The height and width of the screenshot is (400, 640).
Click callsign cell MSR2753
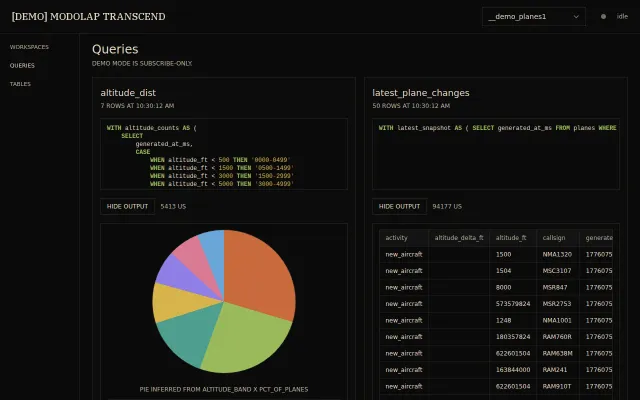pyautogui.click(x=557, y=304)
